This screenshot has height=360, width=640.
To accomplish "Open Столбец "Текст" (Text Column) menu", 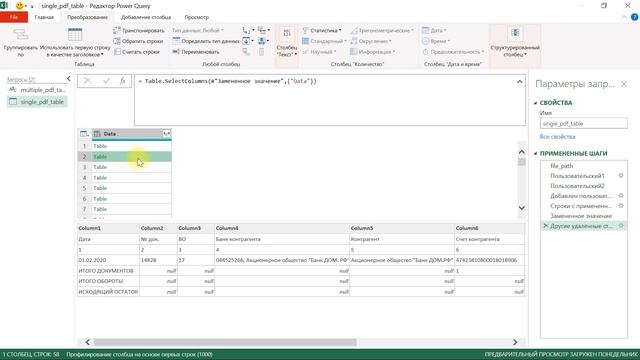I will [x=287, y=43].
